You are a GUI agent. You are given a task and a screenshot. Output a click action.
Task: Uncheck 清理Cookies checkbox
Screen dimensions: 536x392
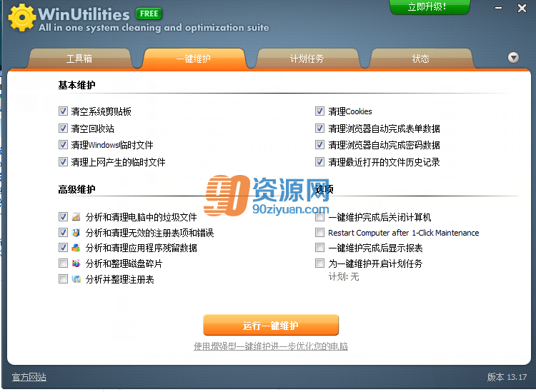point(319,111)
